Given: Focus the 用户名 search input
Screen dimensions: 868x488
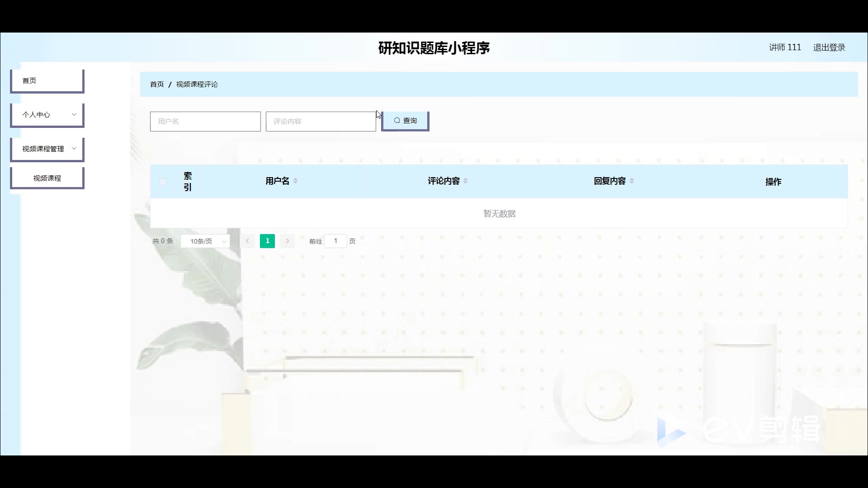Looking at the screenshot, I should [205, 122].
